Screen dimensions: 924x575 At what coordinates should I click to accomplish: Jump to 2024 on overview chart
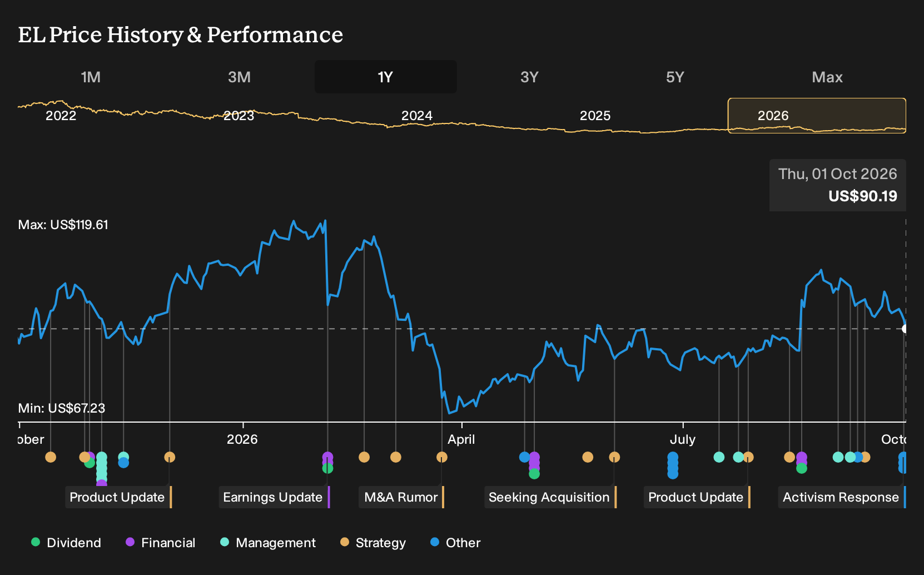[x=417, y=116]
